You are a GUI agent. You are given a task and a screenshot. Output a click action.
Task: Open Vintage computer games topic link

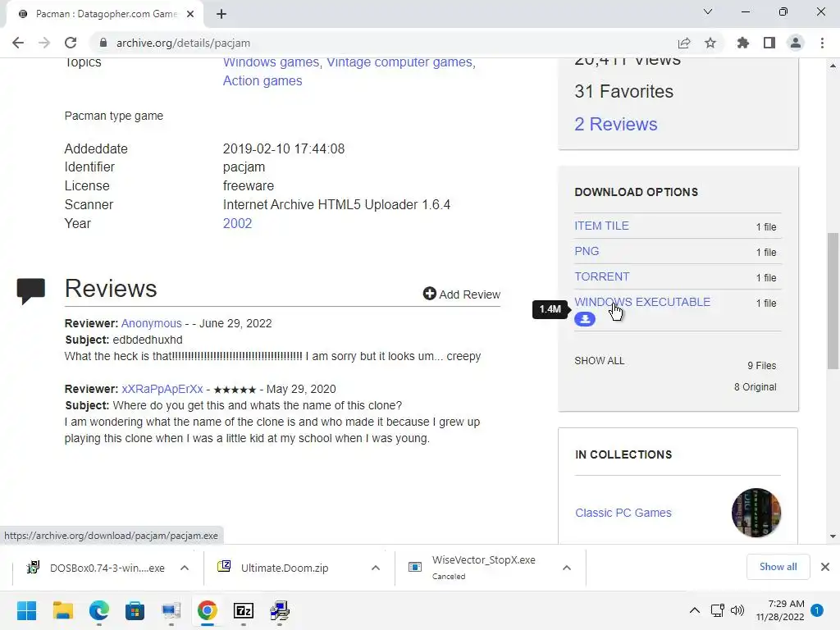(x=399, y=62)
